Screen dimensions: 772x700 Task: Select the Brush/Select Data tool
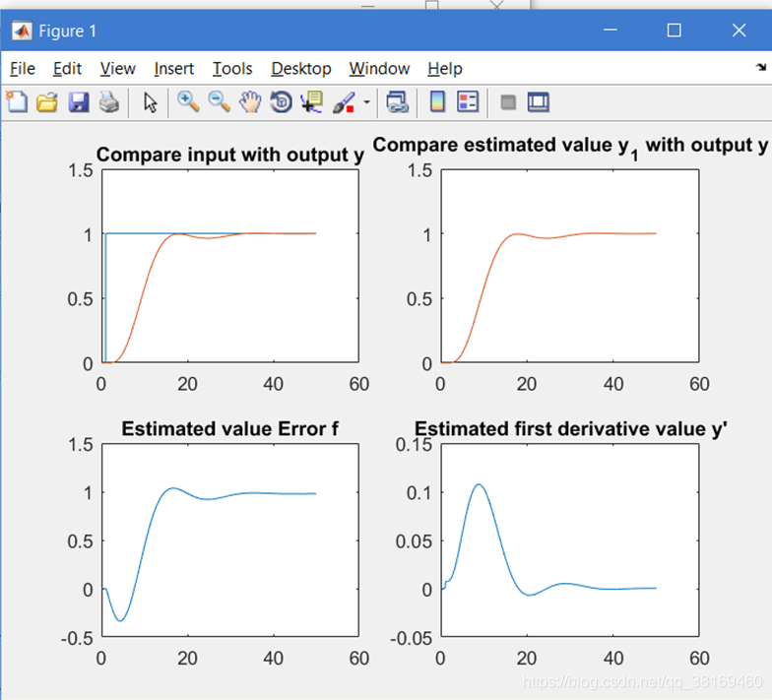pos(344,102)
